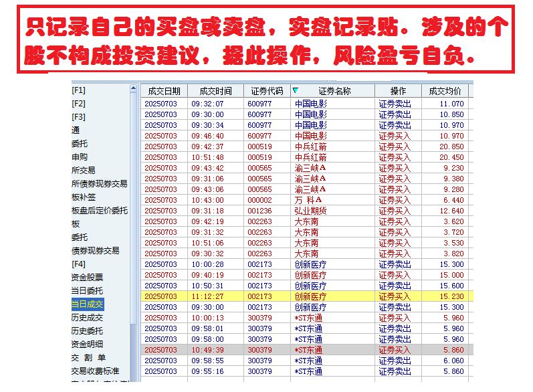Sort by 成交日期 column header
Viewport: 533px width, 392px height.
[165, 91]
